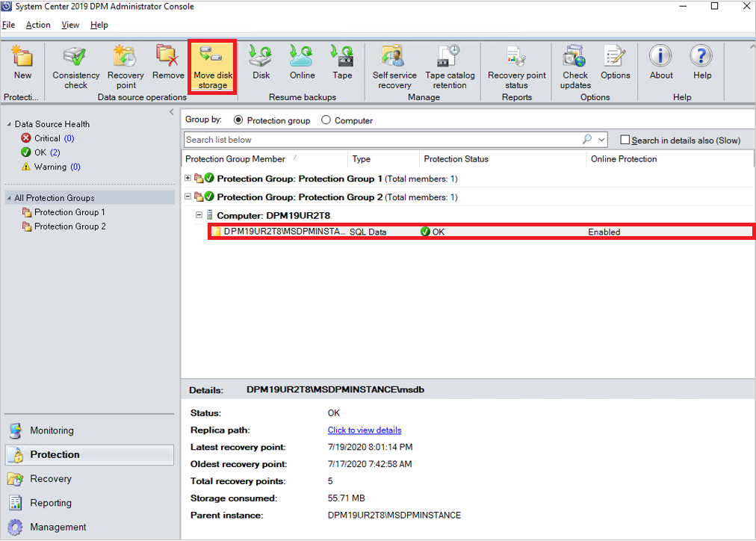This screenshot has width=756, height=541.
Task: Select the DPM19UR2T8\MSDPMINSTA SQL Data row
Action: coord(481,232)
